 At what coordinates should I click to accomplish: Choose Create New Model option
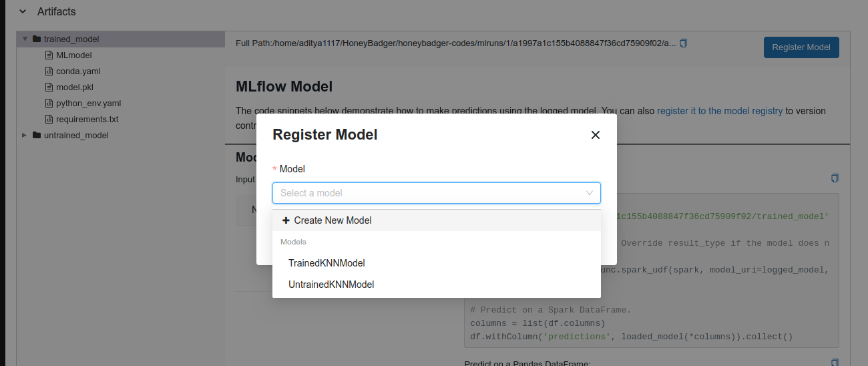tap(437, 220)
